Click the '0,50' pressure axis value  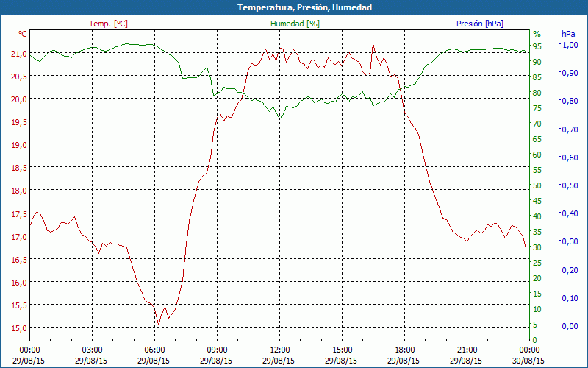(x=570, y=186)
